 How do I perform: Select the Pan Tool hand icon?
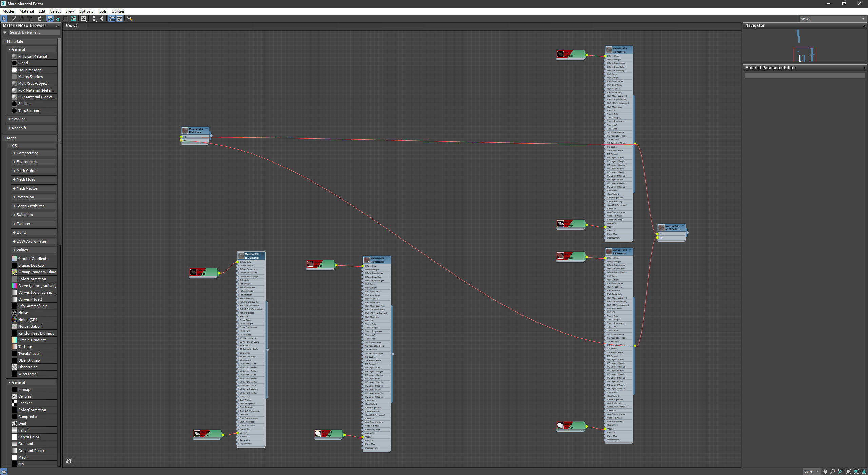tap(825, 471)
